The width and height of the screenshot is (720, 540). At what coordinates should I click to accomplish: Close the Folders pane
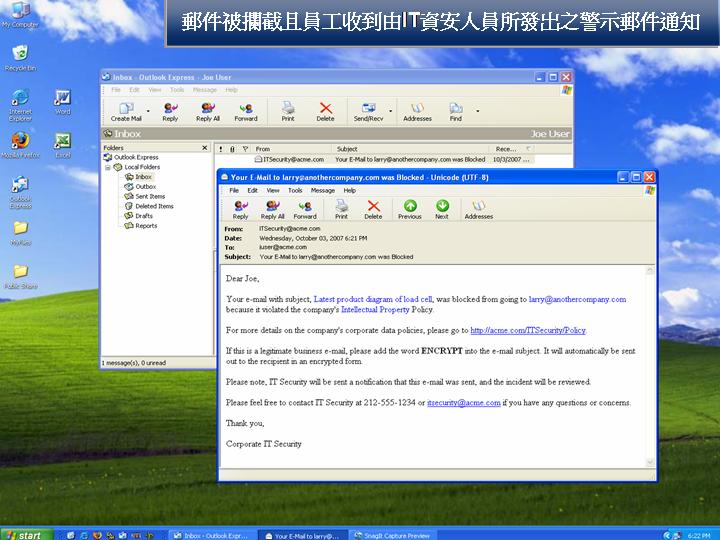[205, 147]
